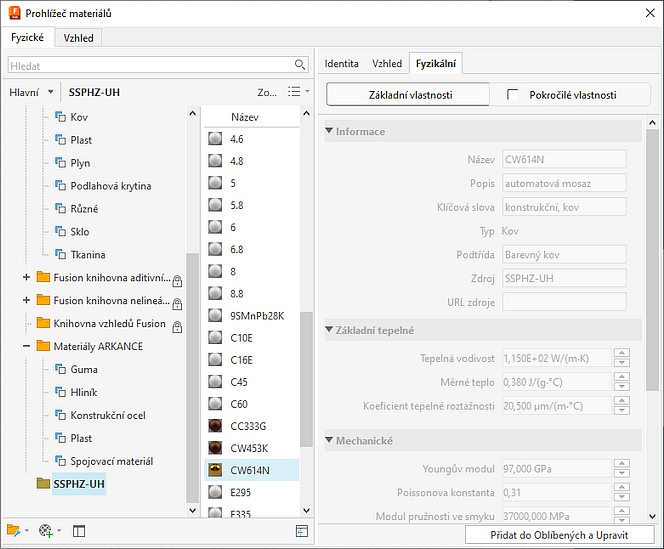The height and width of the screenshot is (549, 664).
Task: Collapse the Materiály ARKANCE folder
Action: point(26,346)
